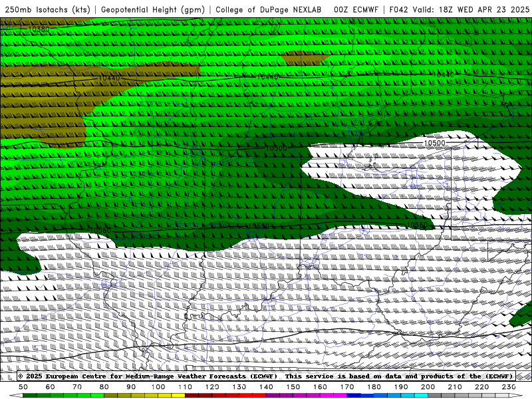Click the 110 kts color bar label
This screenshot has height=399, width=532.
point(186,387)
